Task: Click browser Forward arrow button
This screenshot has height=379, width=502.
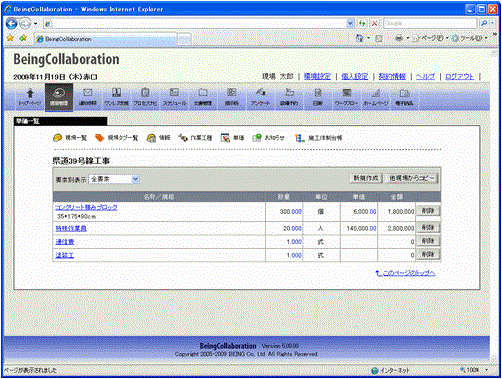Action: coord(25,23)
